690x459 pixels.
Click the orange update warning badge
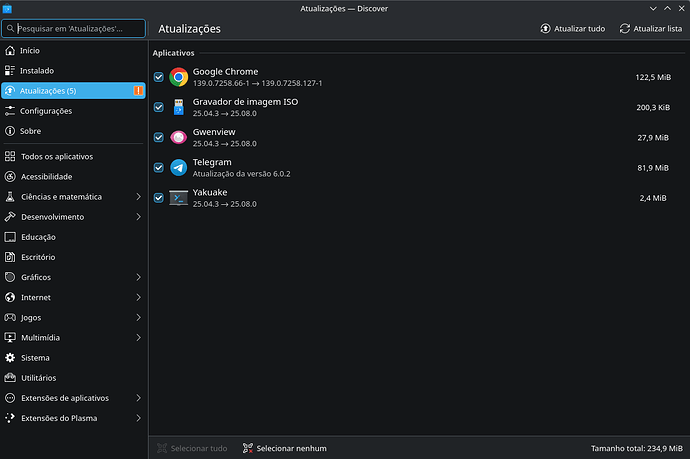[138, 91]
